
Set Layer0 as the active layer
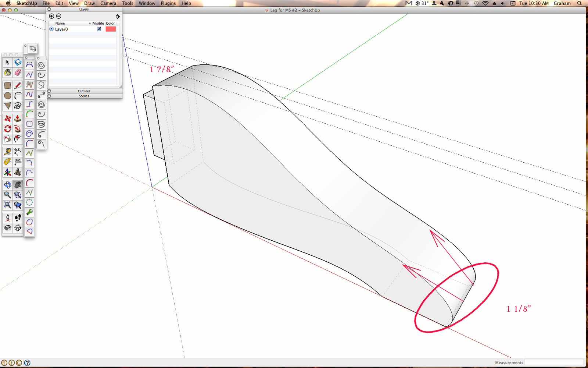coord(51,29)
